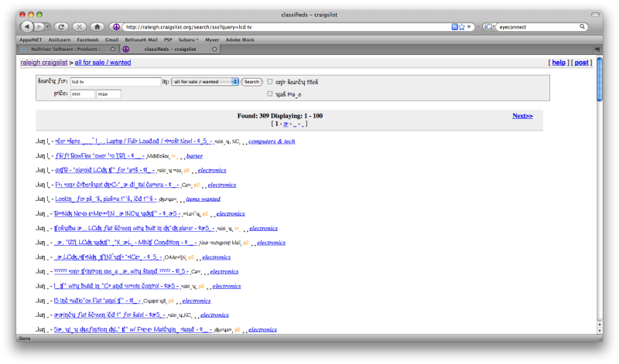
Task: Open the items wanted category link
Action: pos(203,199)
